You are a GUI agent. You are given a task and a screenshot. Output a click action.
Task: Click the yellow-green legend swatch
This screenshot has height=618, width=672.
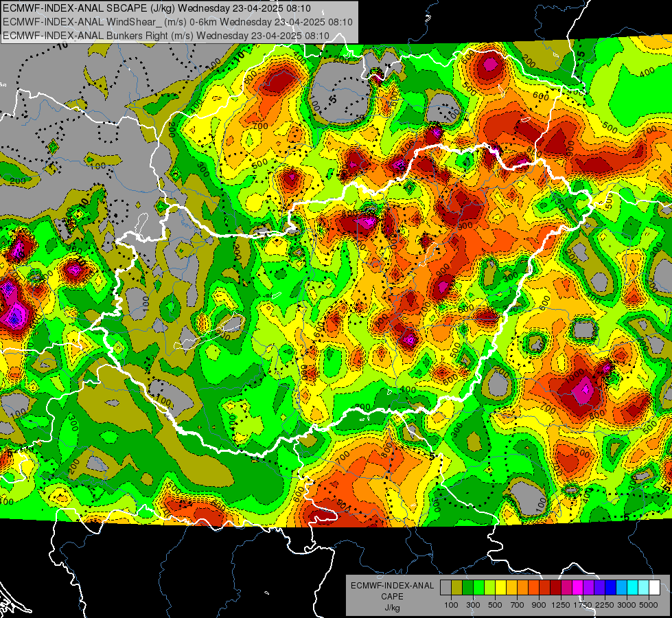489,587
